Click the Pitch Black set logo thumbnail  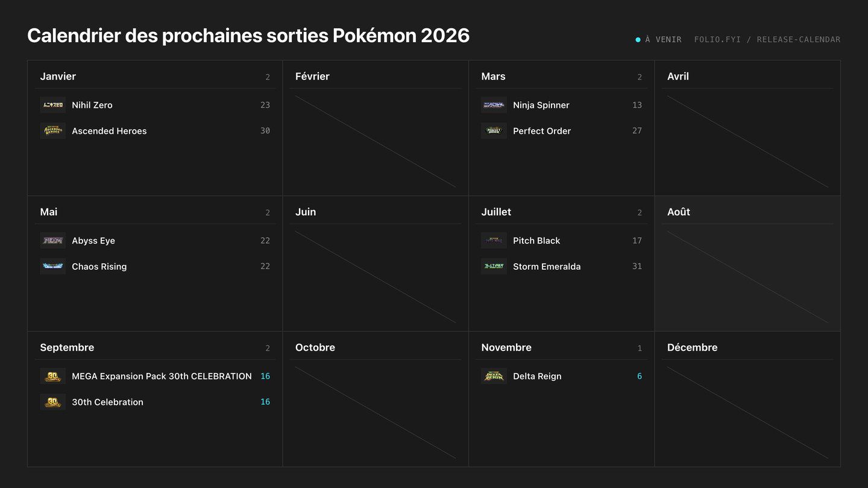494,240
